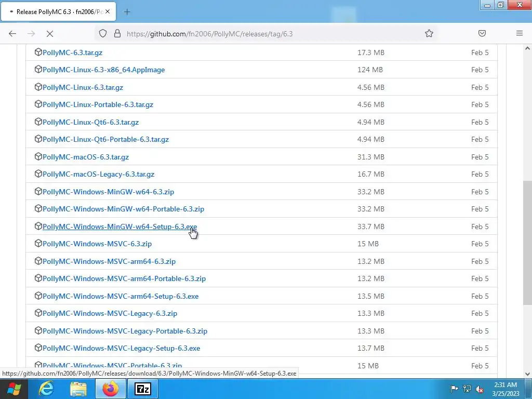Download PollyMC-Windows-MSVC-arm64-Setup-6.3.exe
532x399 pixels.
point(121,296)
